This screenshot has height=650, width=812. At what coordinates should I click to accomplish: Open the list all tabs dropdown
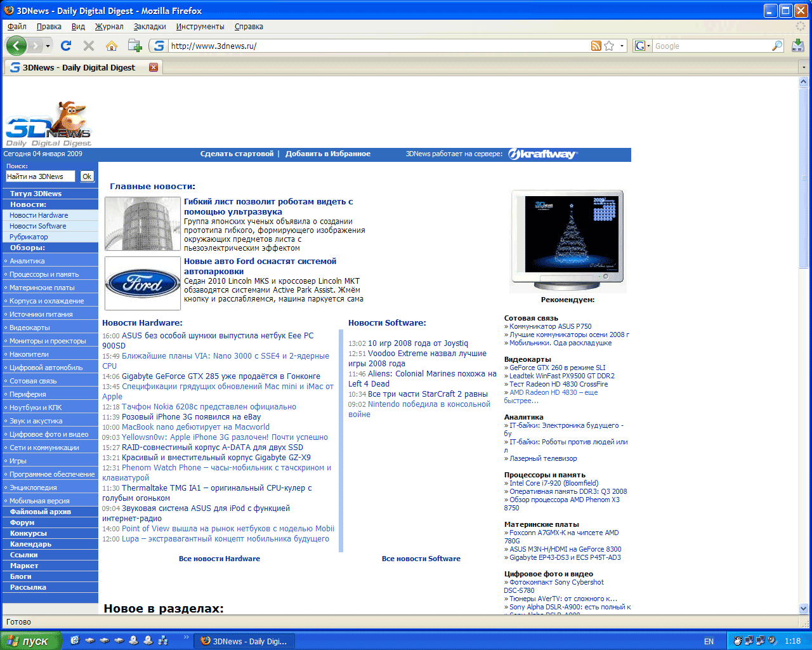click(x=804, y=67)
